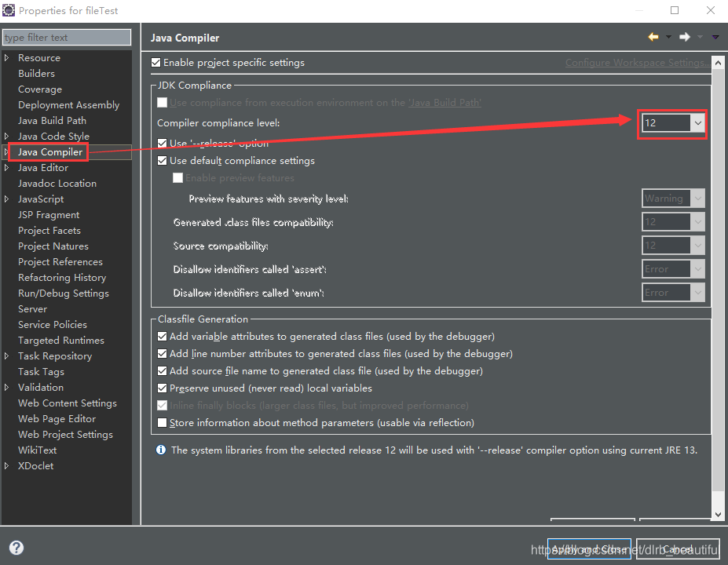Select Coverage in the properties tree
This screenshot has height=565, width=728.
coord(40,89)
